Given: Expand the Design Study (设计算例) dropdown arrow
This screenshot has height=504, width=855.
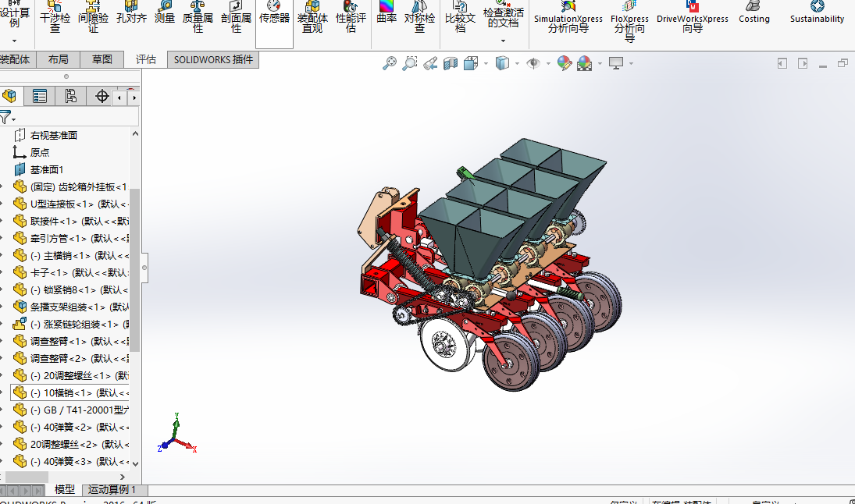Looking at the screenshot, I should (14, 41).
